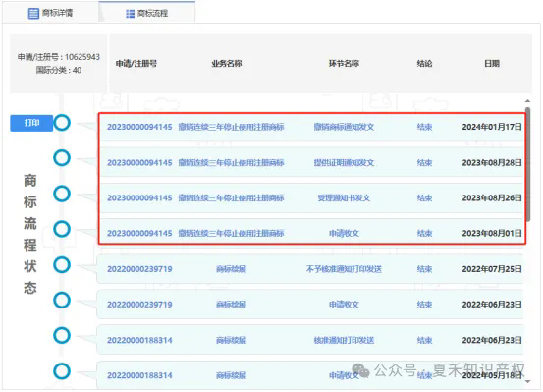The height and width of the screenshot is (392, 543).
Task: Click the scrollbar down arrow
Action: pyautogui.click(x=527, y=381)
